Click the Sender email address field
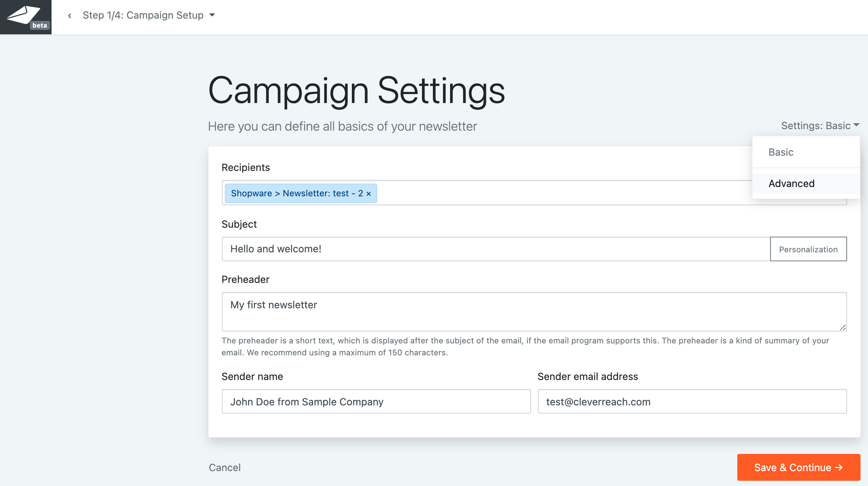 [692, 402]
